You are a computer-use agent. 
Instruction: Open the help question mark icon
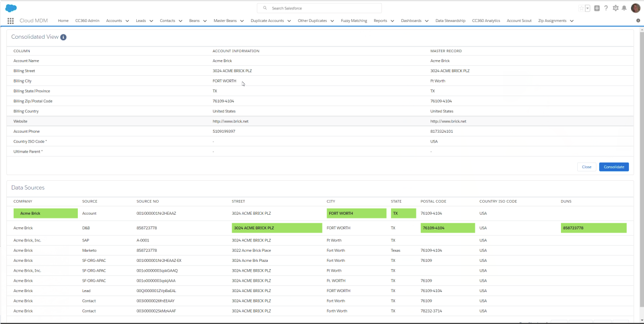[606, 8]
